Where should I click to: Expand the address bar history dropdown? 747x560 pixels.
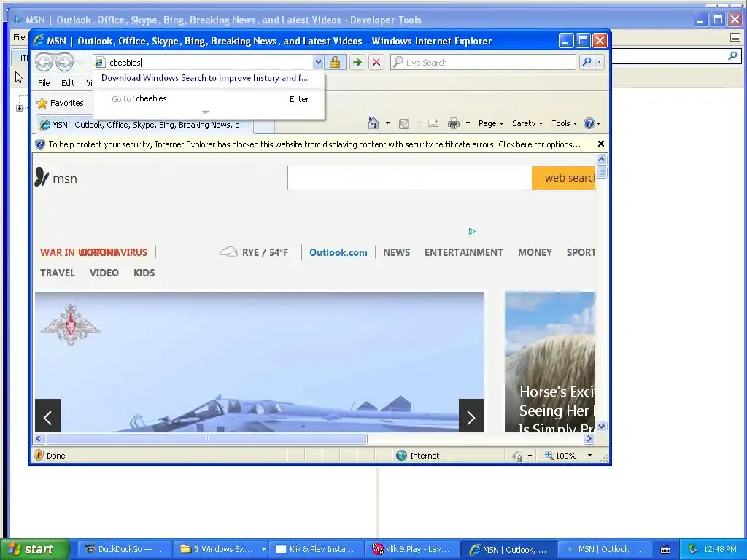tap(318, 62)
